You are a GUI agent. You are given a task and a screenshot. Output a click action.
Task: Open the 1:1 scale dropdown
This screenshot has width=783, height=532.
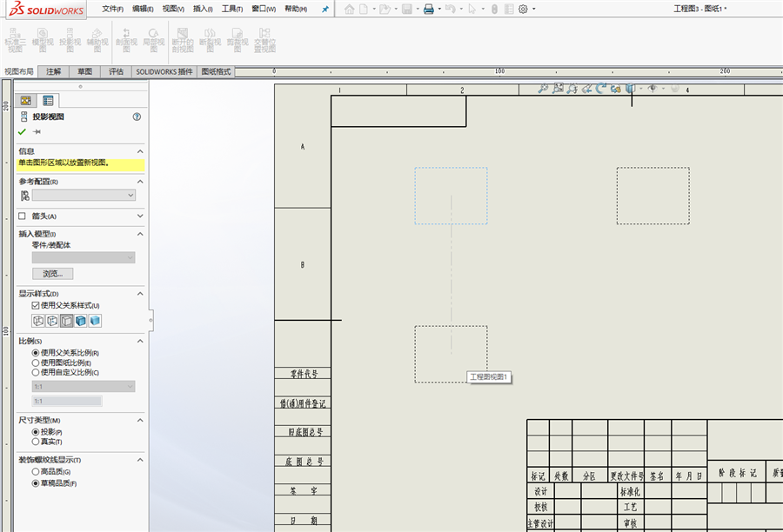[x=84, y=386]
